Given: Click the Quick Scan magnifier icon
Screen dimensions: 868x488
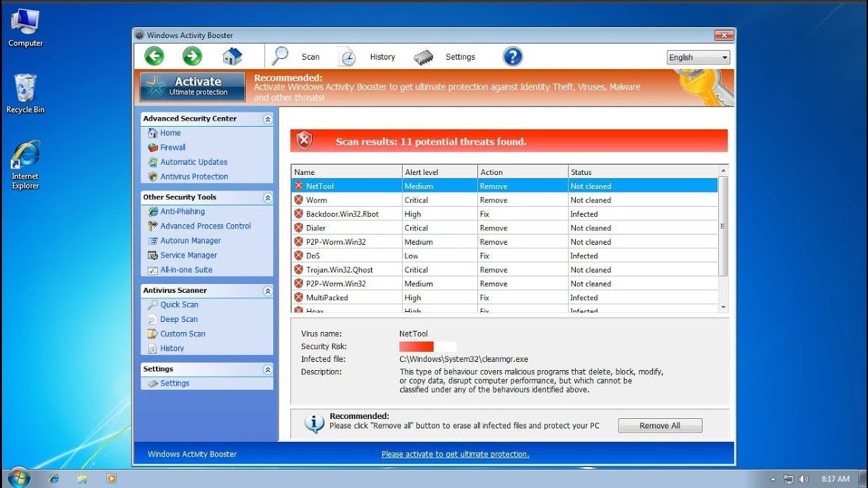Looking at the screenshot, I should (153, 305).
